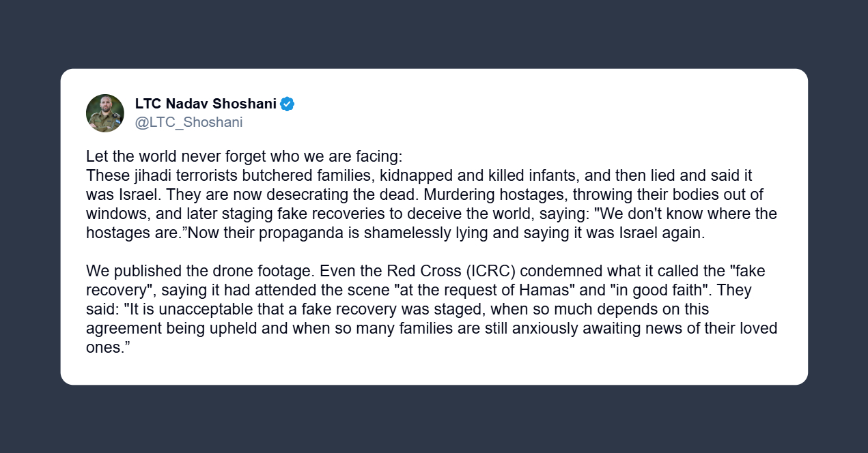This screenshot has height=453, width=868.
Task: Click the blue verified badge icon
Action: point(288,104)
